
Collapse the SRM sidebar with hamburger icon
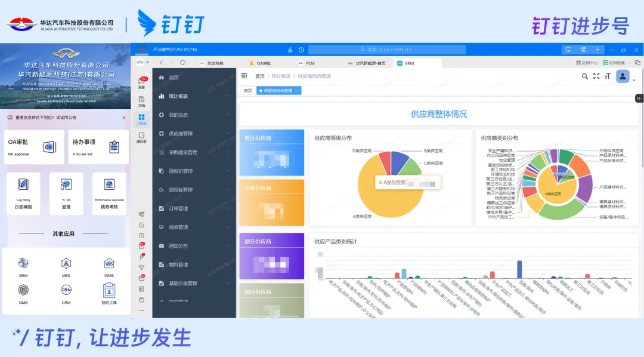(x=244, y=76)
